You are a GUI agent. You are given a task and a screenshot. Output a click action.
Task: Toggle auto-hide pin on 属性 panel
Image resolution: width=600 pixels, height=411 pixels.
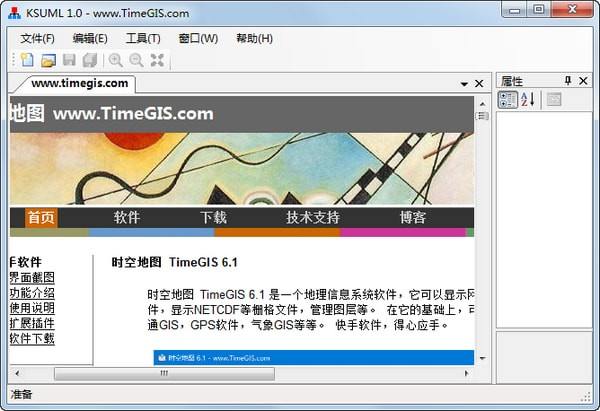coord(568,81)
